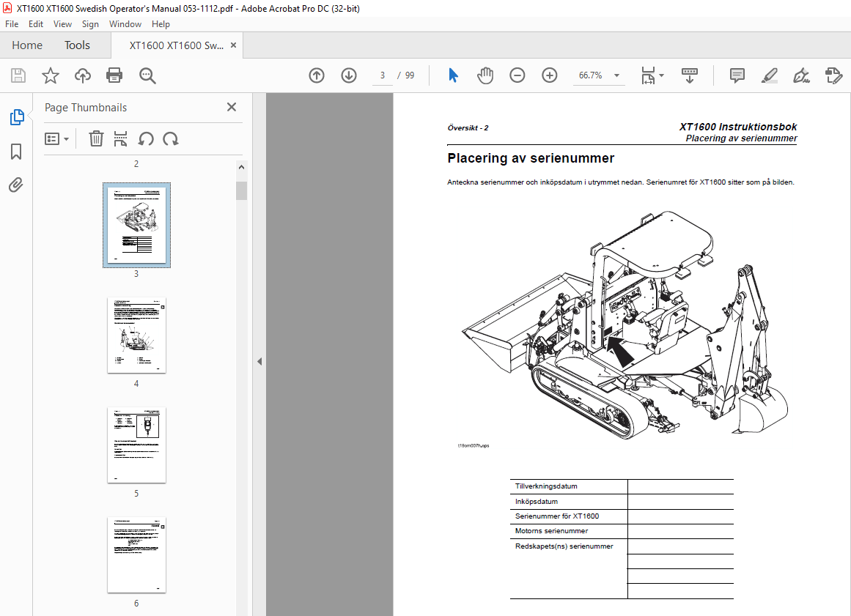Screen dimensions: 851x616
Task: Switch to the Tools tab
Action: [77, 45]
